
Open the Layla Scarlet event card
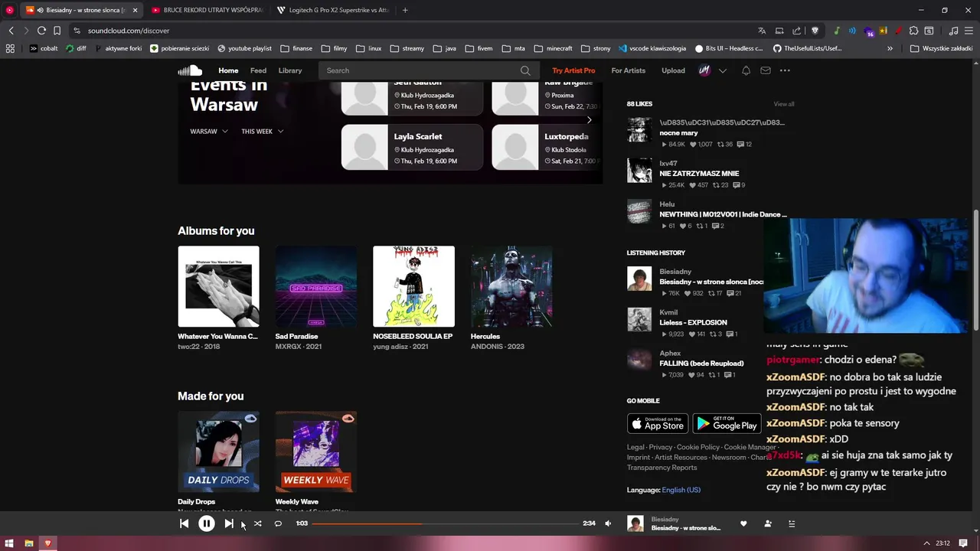coord(412,147)
